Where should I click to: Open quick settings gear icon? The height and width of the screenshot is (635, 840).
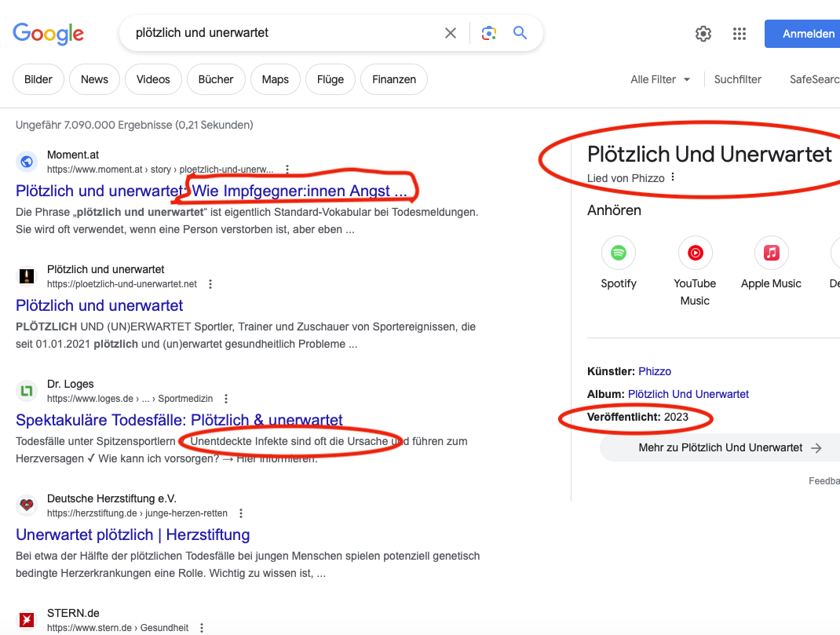click(703, 34)
